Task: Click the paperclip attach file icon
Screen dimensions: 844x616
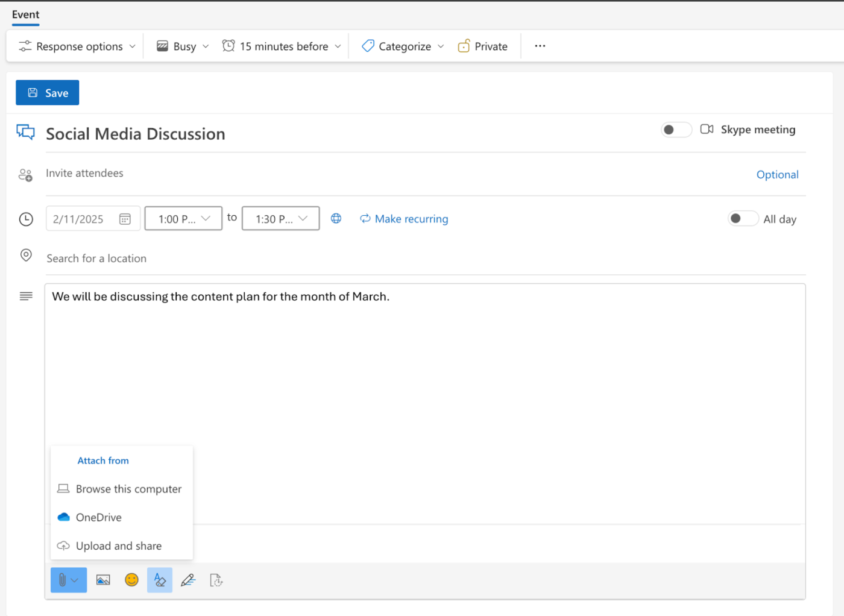Action: [63, 580]
